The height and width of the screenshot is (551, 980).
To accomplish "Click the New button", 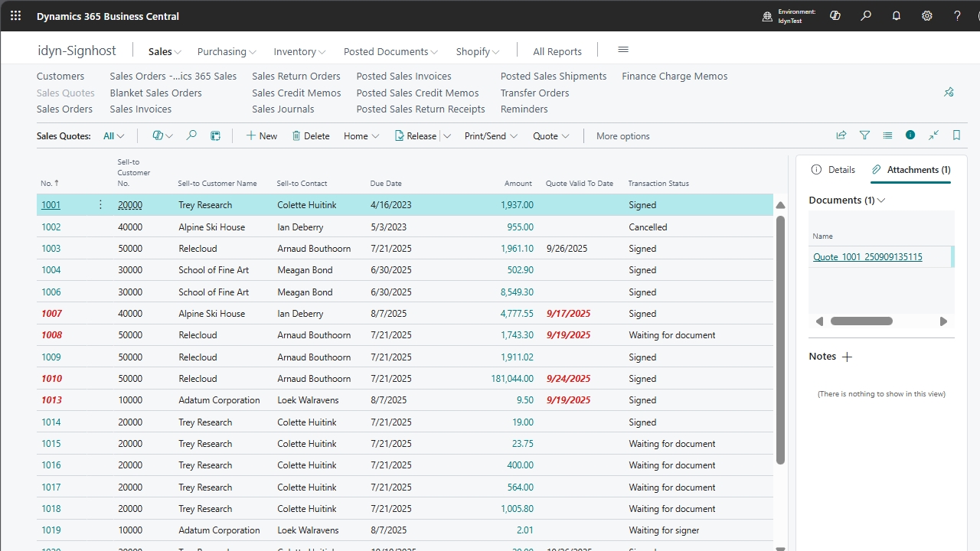I will pos(261,136).
